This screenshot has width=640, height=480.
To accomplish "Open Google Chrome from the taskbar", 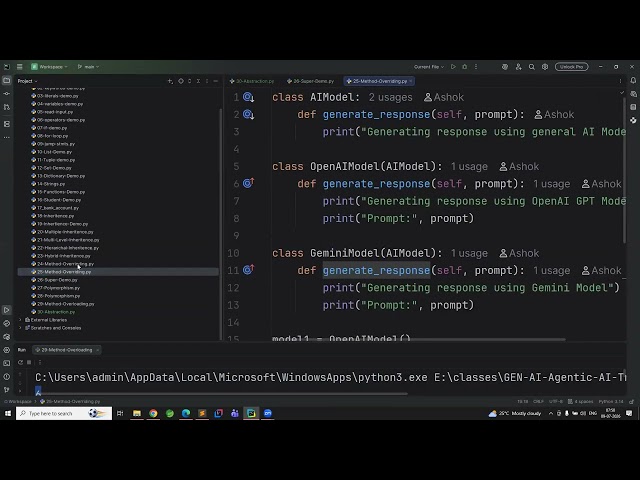I will (153, 413).
